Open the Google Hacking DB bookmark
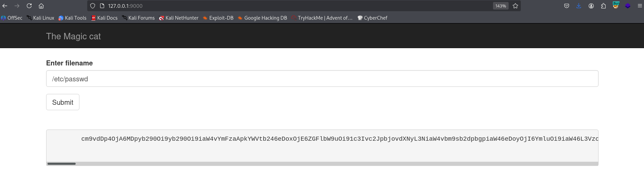The width and height of the screenshot is (644, 178). point(262,18)
